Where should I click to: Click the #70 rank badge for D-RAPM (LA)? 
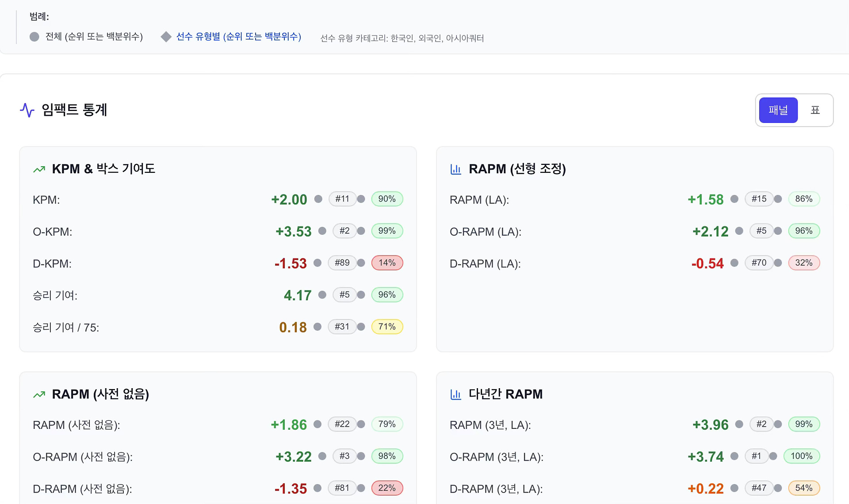click(x=759, y=263)
